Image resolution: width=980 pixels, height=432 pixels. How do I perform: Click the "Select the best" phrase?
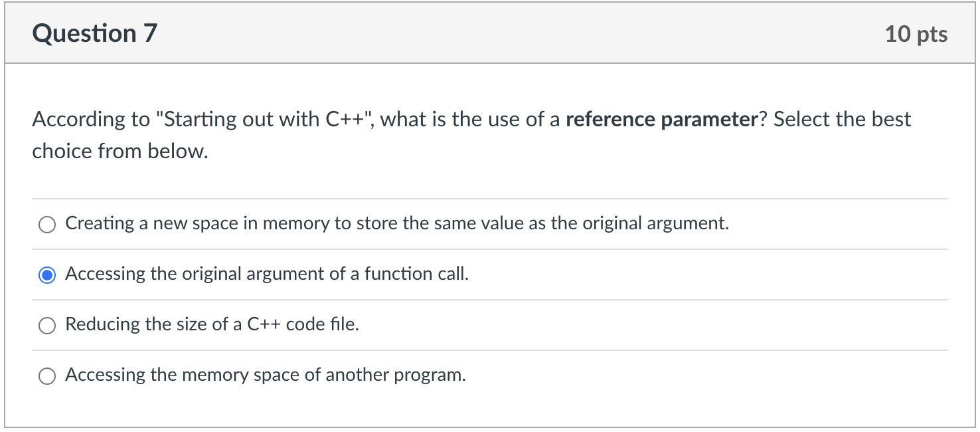[842, 120]
